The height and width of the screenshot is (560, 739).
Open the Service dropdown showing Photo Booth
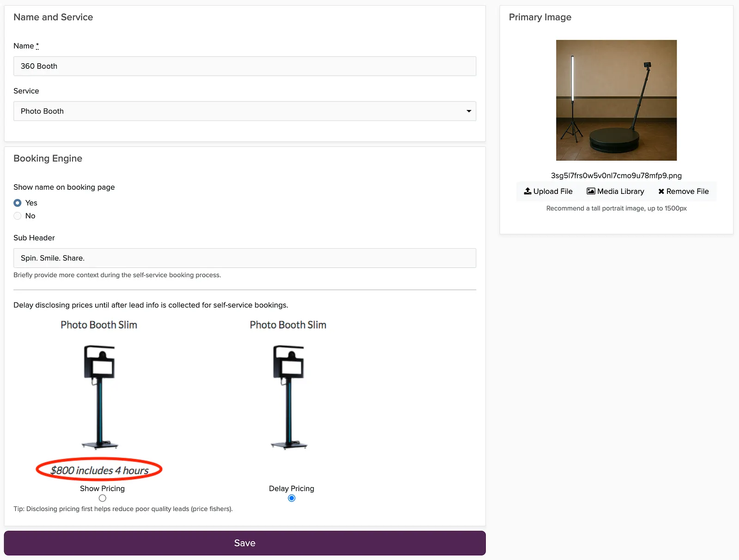[x=245, y=111]
